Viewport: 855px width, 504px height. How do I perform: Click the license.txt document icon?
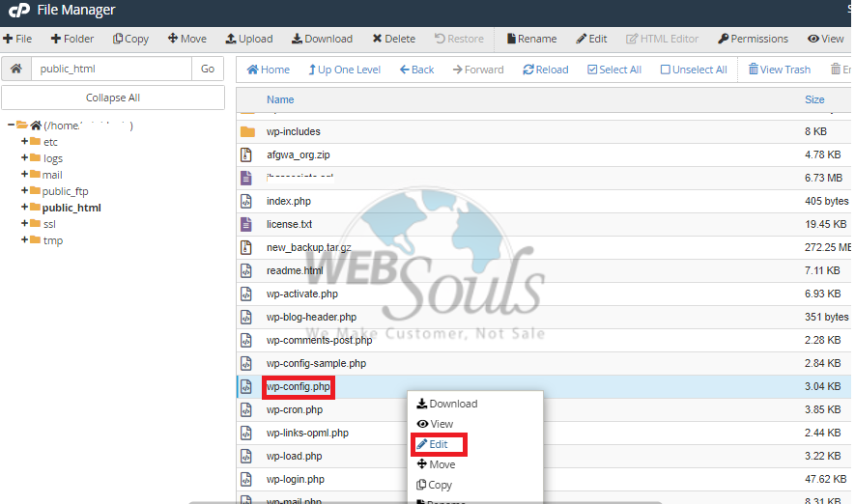click(x=246, y=224)
